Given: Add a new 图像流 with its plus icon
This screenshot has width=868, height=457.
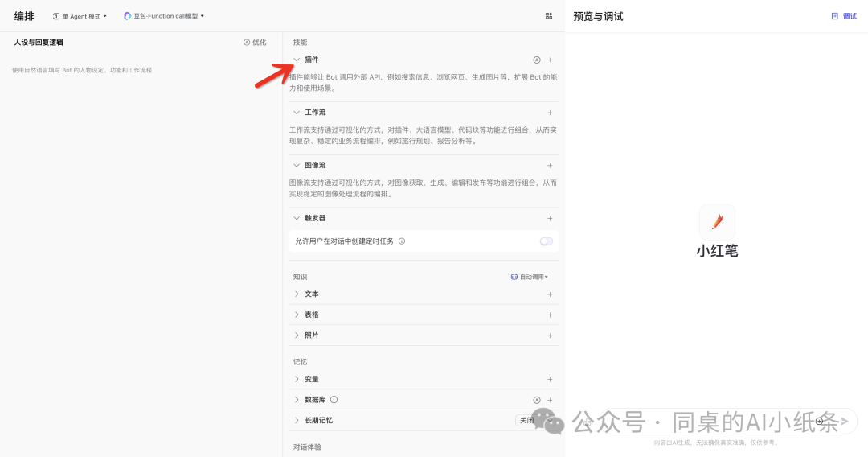Looking at the screenshot, I should 550,166.
